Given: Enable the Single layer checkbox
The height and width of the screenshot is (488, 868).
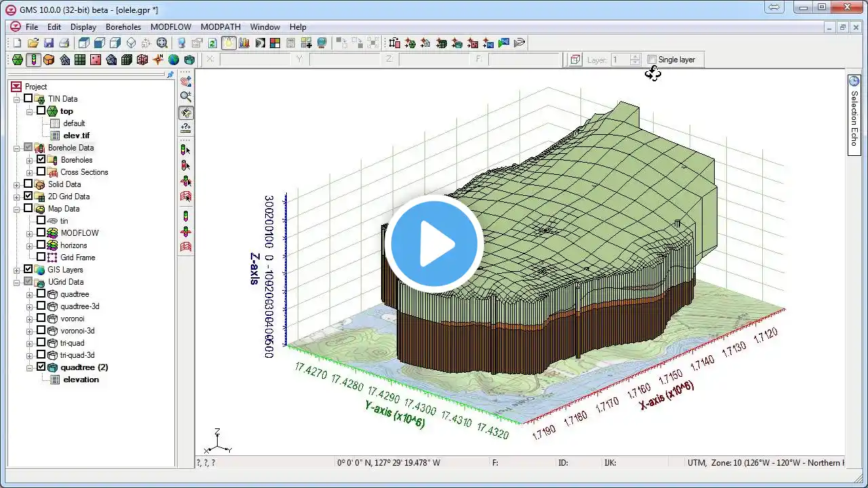Looking at the screenshot, I should pos(652,60).
